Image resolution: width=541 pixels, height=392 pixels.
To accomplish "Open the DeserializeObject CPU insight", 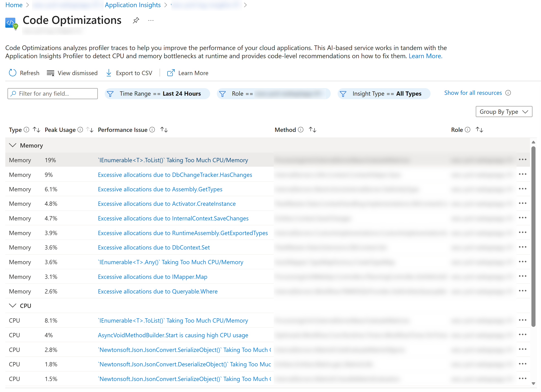I will coord(184,365).
